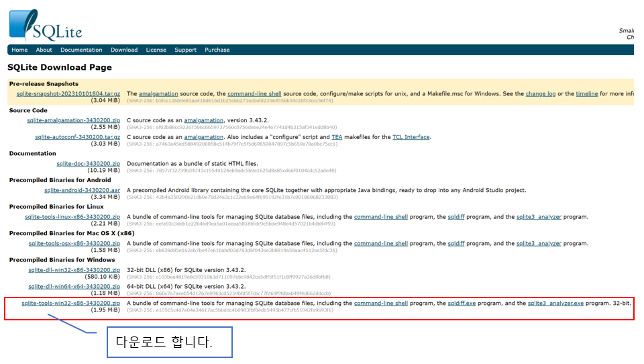Screen dimensions: 644x364
Task: Open command-line shell link in snapshot row
Action: 254,94
